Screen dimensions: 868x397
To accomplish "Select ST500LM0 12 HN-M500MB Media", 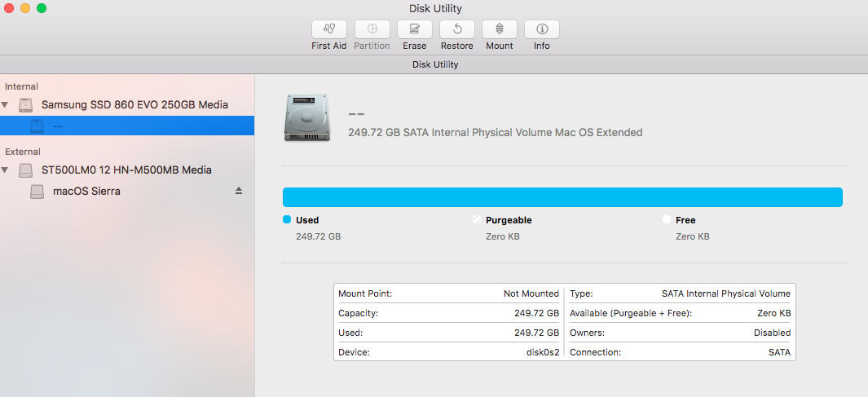I will click(127, 170).
